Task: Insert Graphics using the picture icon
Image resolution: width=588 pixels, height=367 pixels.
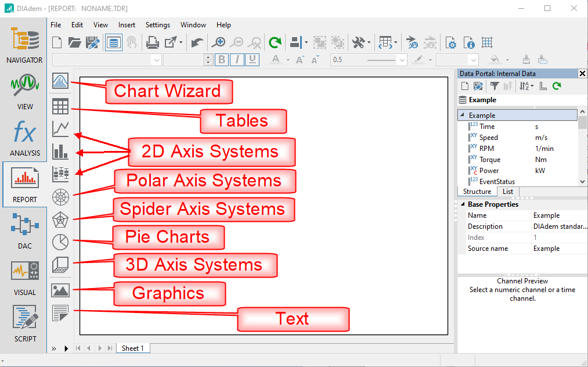Action: pos(60,290)
